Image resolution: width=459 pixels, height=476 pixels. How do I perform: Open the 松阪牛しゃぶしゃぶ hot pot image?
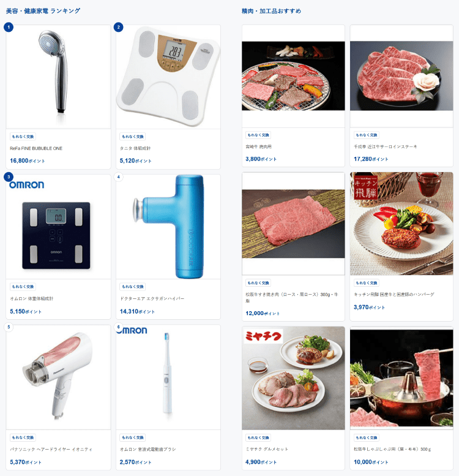pyautogui.click(x=401, y=378)
